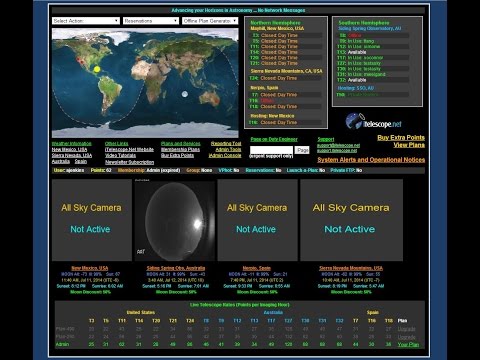The width and height of the screenshot is (480, 360).
Task: Open the iTelescope.Net Website link
Action: tap(129, 149)
